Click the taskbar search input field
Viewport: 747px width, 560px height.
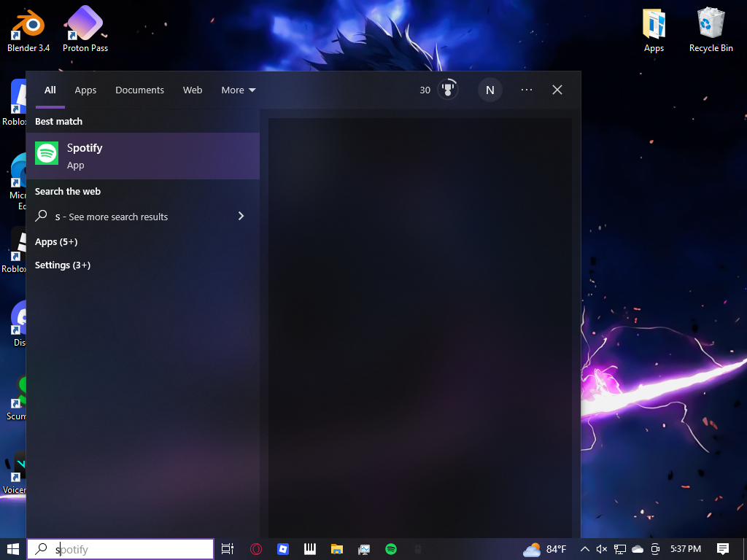(x=120, y=549)
